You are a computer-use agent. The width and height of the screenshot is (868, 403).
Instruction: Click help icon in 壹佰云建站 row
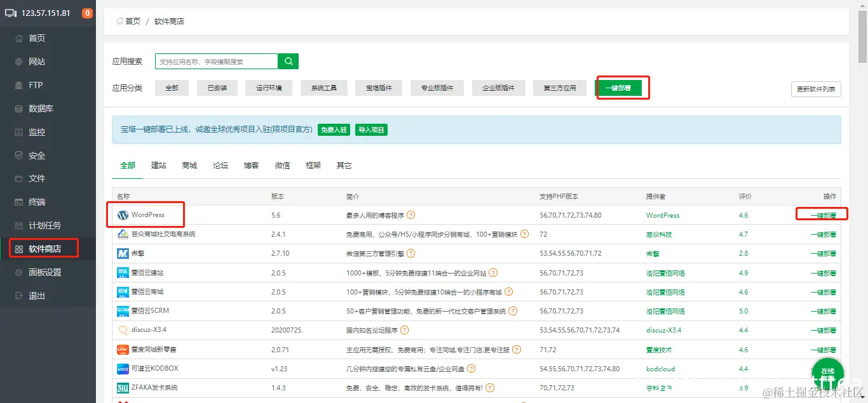click(x=493, y=273)
